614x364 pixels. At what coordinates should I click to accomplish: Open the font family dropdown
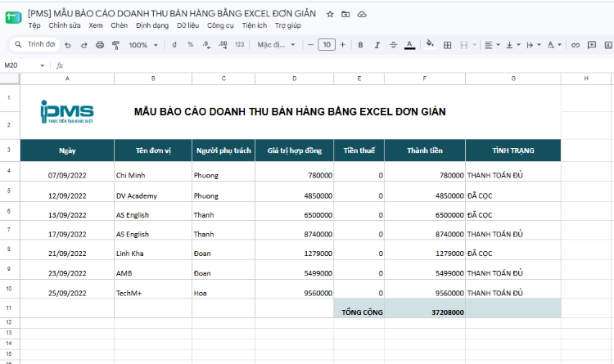click(276, 45)
